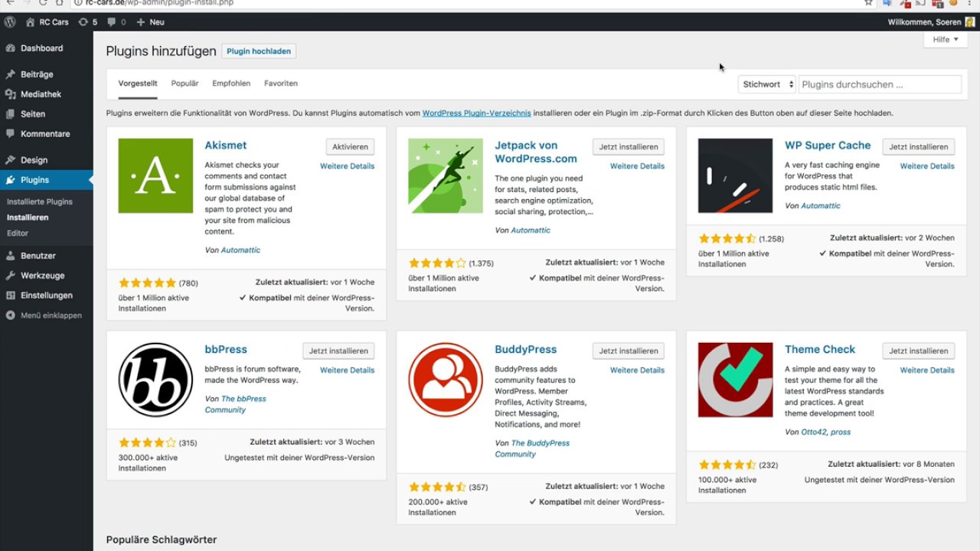Open The bbPress Community author link
The width and height of the screenshot is (980, 551).
coord(236,404)
